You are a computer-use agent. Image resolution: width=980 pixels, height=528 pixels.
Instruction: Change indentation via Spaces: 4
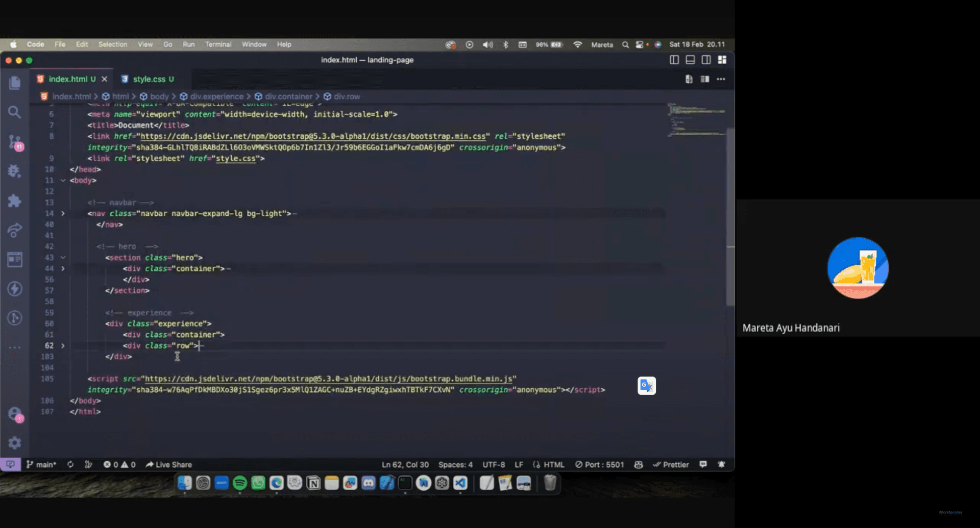455,465
